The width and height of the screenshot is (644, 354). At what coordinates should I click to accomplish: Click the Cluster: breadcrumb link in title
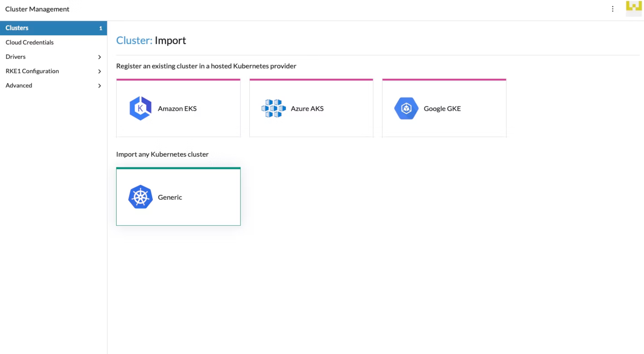click(x=134, y=40)
